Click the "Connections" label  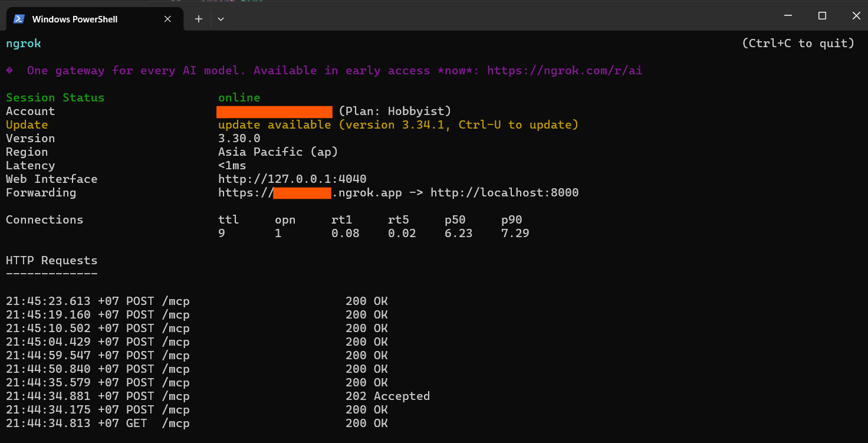click(45, 220)
